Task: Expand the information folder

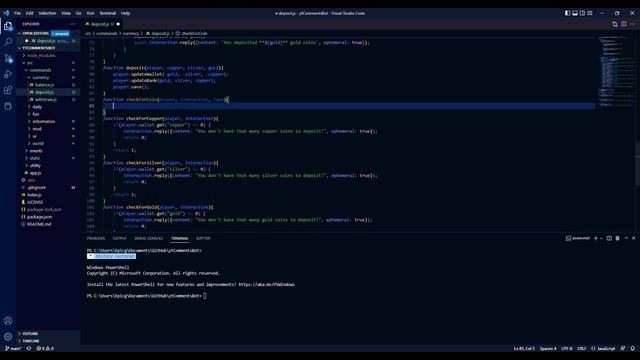Action: click(43, 122)
